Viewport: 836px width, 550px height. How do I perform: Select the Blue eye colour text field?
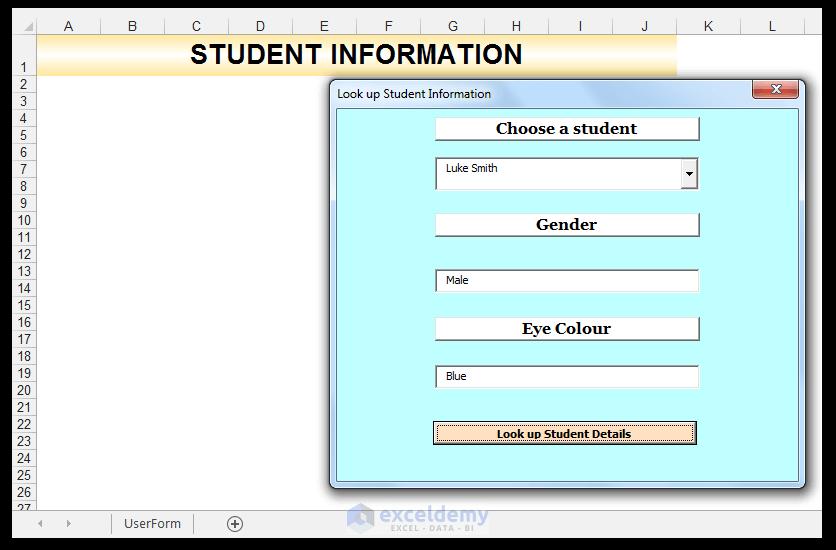[x=567, y=377]
